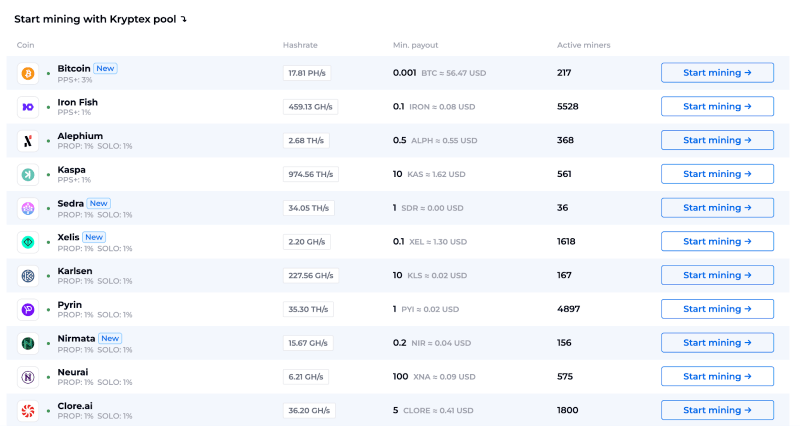
Task: Click the Iron Fish coin icon
Action: point(28,107)
